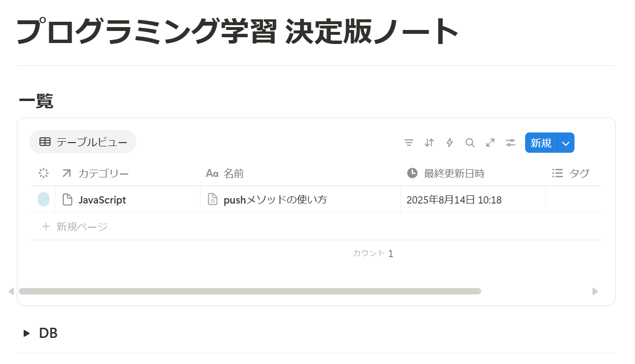This screenshot has height=364, width=635.
Task: Click the search magnifier icon
Action: (x=470, y=143)
